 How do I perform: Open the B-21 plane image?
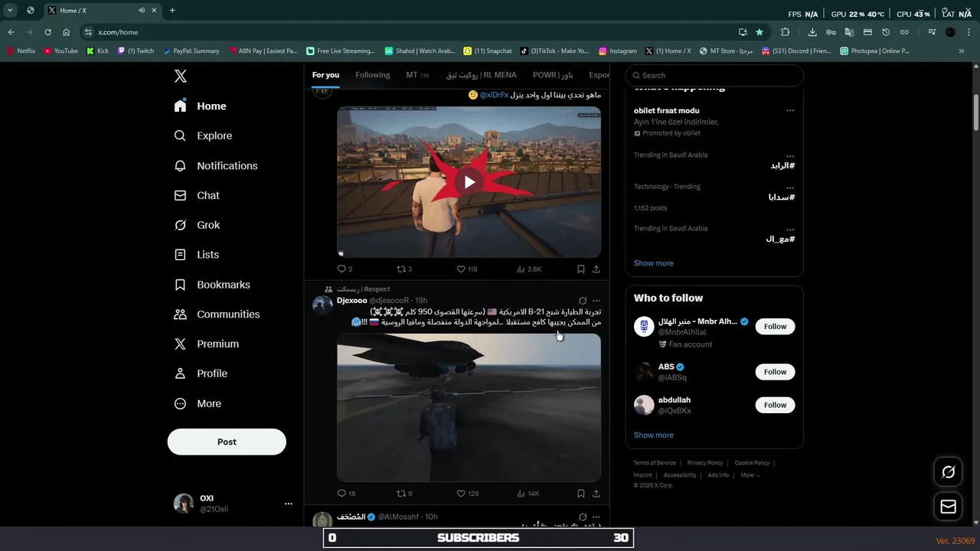coord(469,407)
